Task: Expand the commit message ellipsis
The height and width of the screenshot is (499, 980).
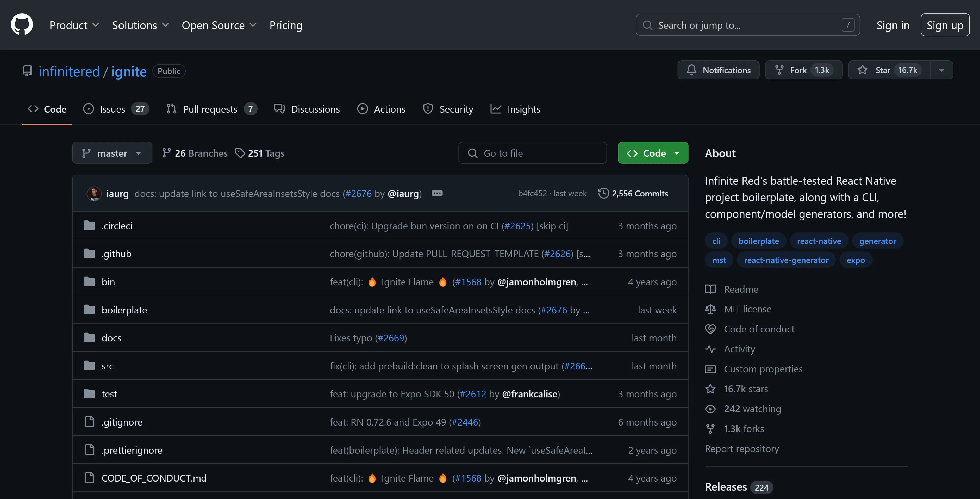Action: point(437,193)
